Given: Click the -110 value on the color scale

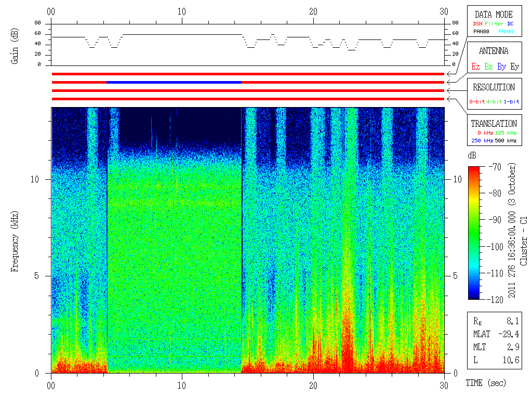Looking at the screenshot, I should 496,273.
